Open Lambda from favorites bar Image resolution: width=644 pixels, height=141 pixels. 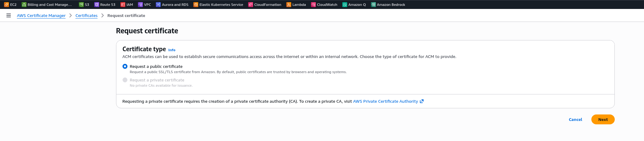[296, 5]
